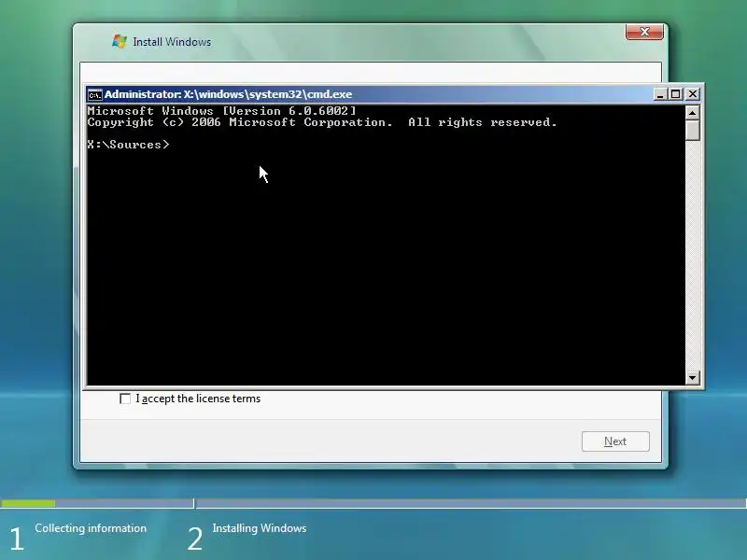
Task: Click the Next button in Install Windows
Action: (x=615, y=441)
